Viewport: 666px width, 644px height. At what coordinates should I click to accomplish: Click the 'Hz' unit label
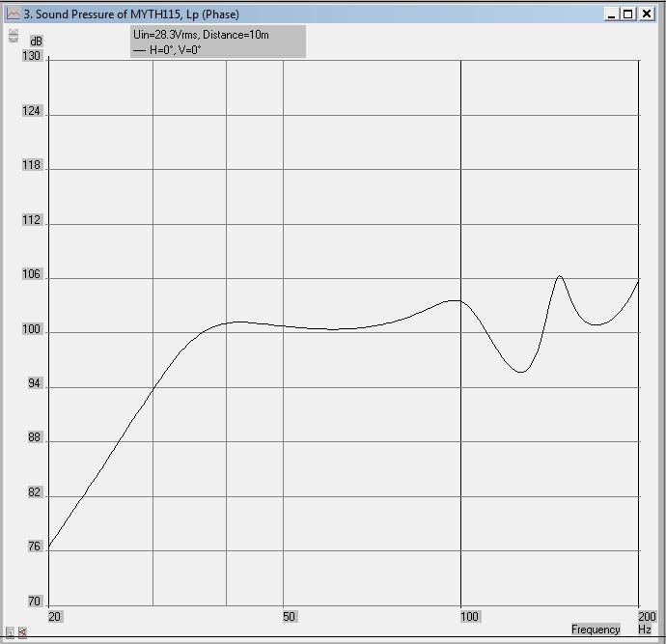pos(645,630)
